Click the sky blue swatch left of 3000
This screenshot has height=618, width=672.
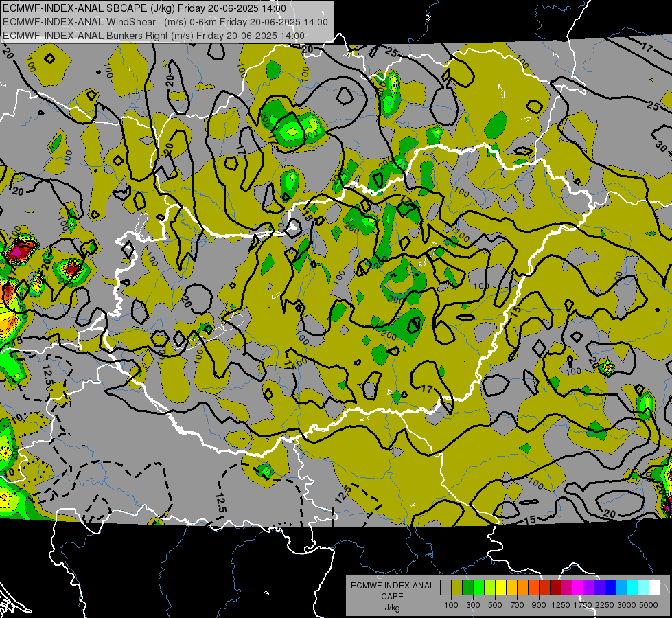pos(621,588)
